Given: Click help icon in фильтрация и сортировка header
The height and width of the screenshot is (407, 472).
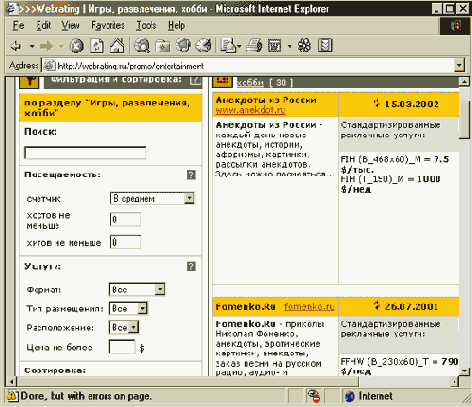Looking at the screenshot, I should point(195,80).
